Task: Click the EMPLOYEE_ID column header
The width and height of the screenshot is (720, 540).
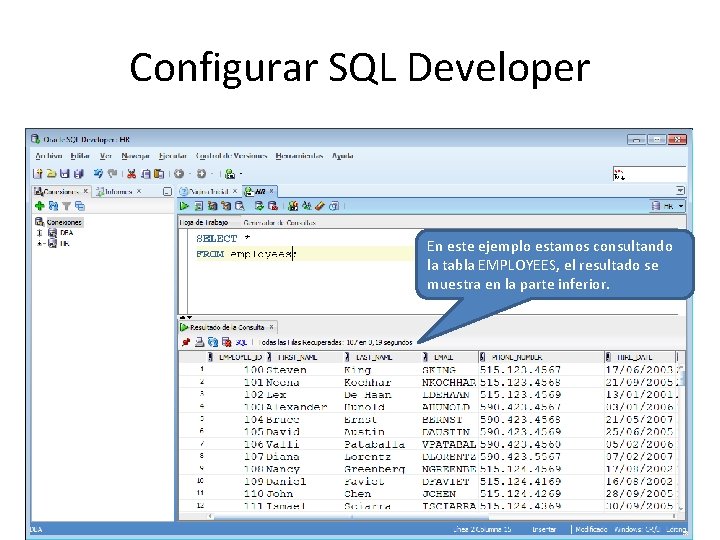Action: tap(236, 357)
